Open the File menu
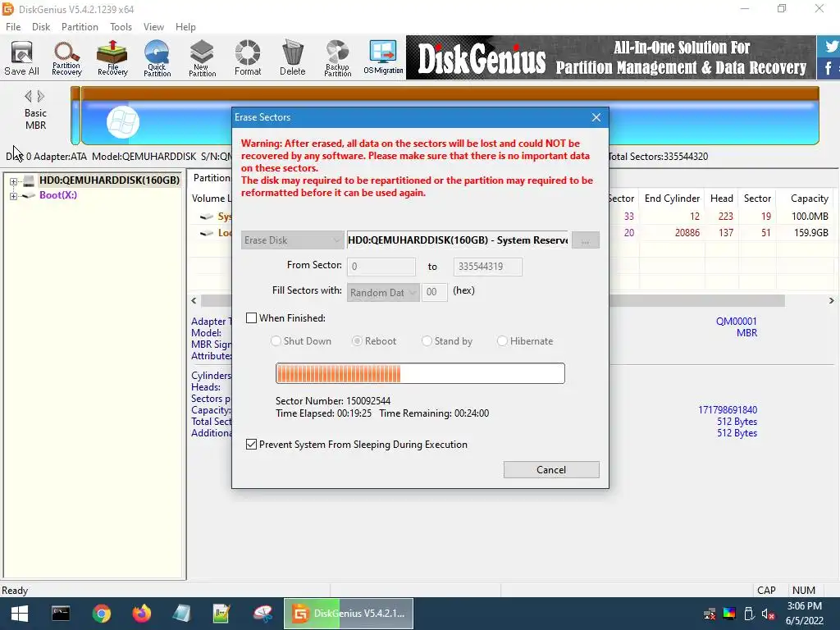This screenshot has width=840, height=630. tap(13, 27)
